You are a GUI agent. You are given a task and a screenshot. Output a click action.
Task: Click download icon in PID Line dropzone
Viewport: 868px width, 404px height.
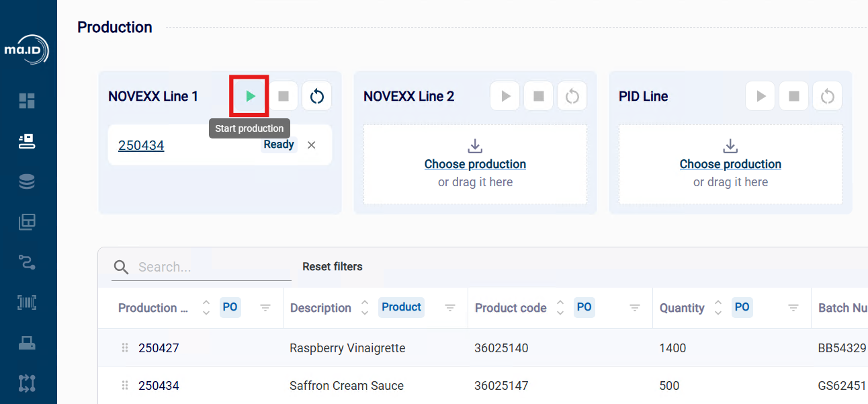click(x=730, y=146)
